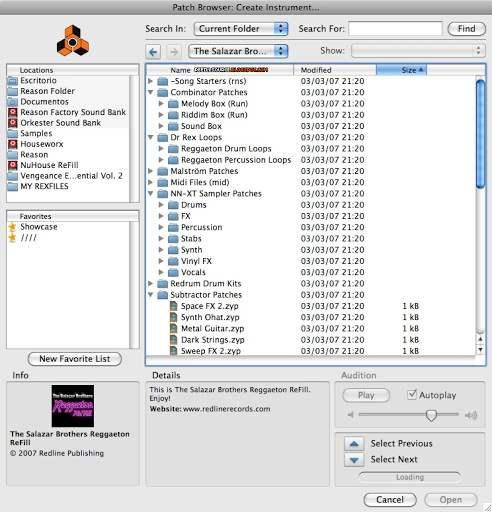The image size is (492, 512).
Task: Click the //// favorite star icon
Action: coord(13,238)
